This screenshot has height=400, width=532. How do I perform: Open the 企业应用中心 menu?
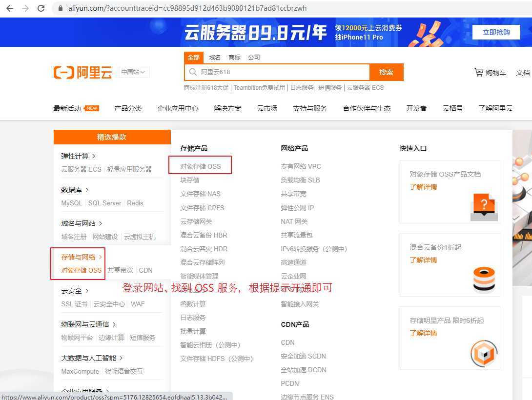click(x=178, y=108)
